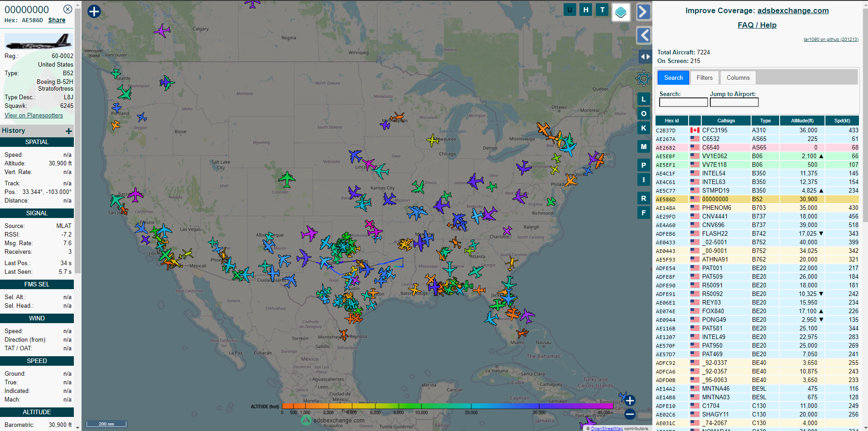This screenshot has width=868, height=431.
Task: Focus the Search input field
Action: [683, 102]
